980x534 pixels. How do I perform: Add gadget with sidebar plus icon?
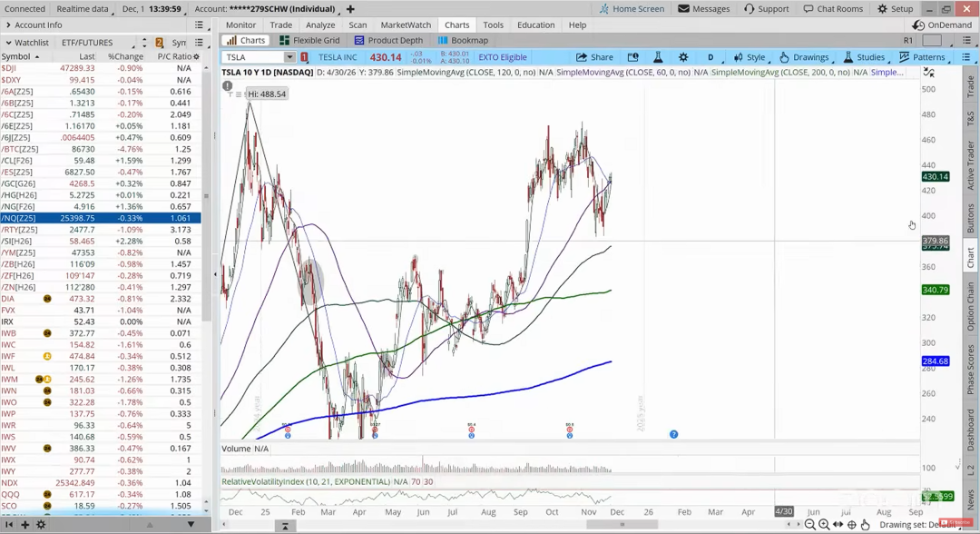(25, 525)
